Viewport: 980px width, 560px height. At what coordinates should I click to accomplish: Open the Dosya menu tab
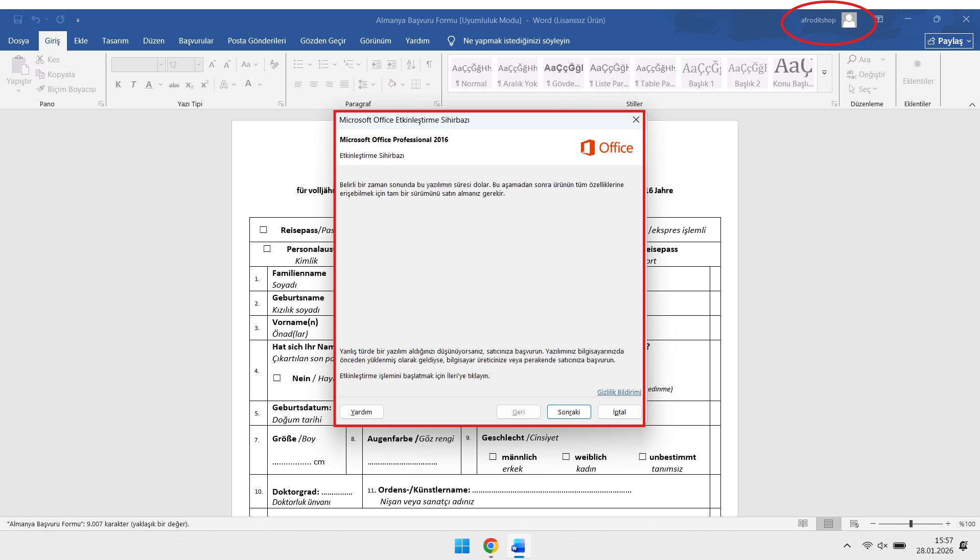click(x=18, y=41)
